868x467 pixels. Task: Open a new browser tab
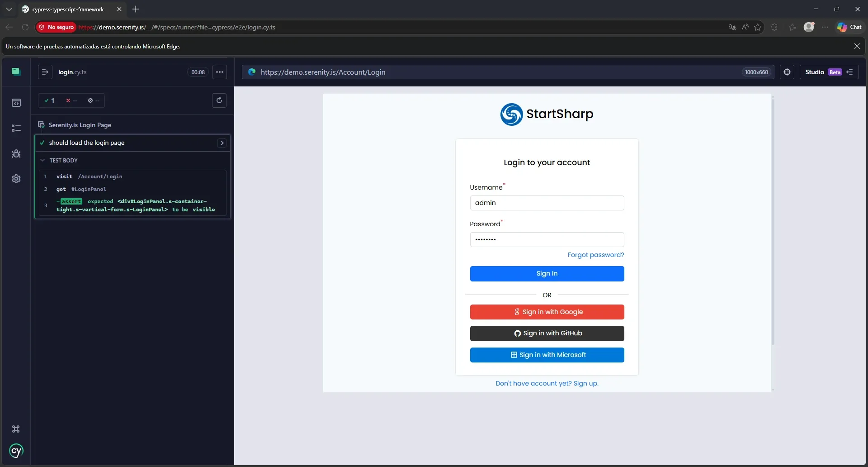point(136,9)
